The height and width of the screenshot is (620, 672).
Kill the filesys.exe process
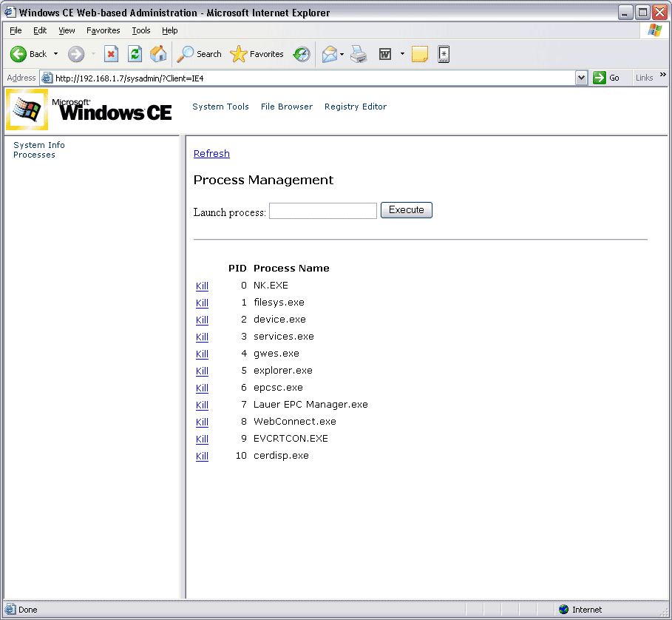coord(202,303)
